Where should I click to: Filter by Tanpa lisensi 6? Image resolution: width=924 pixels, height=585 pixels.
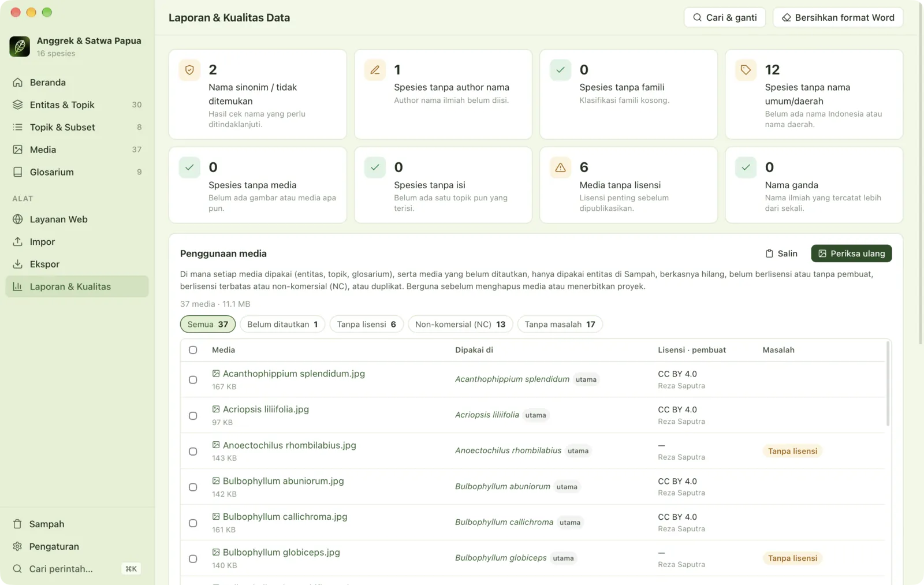tap(366, 325)
